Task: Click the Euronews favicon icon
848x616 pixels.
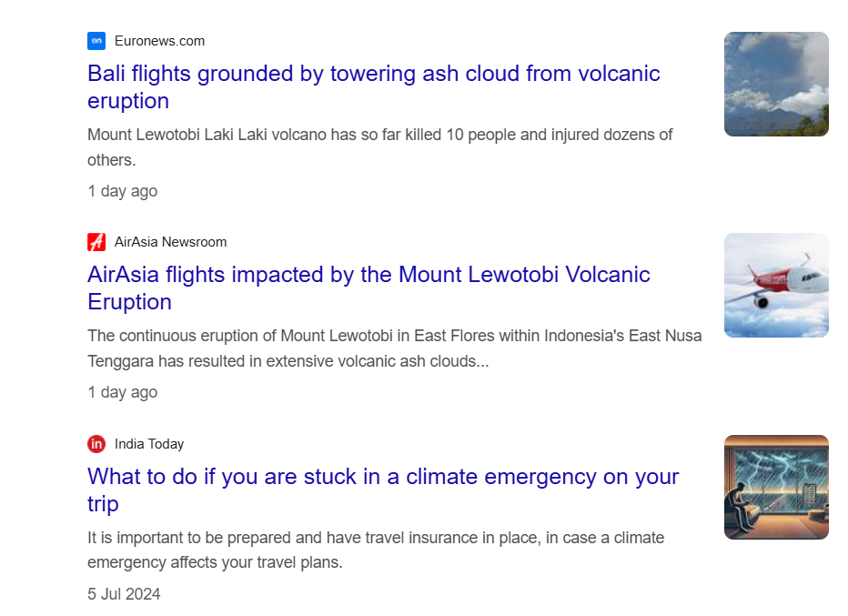Action: coord(96,41)
